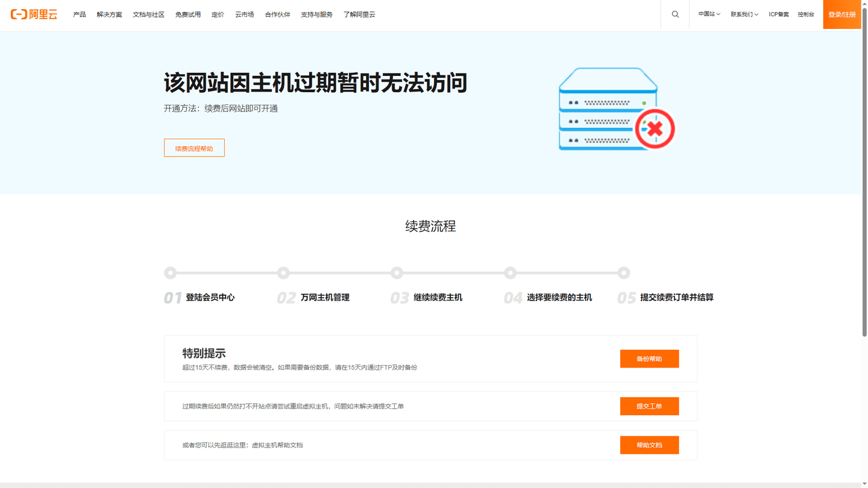Click the 开通方法 description text
The image size is (868, 488).
point(221,108)
